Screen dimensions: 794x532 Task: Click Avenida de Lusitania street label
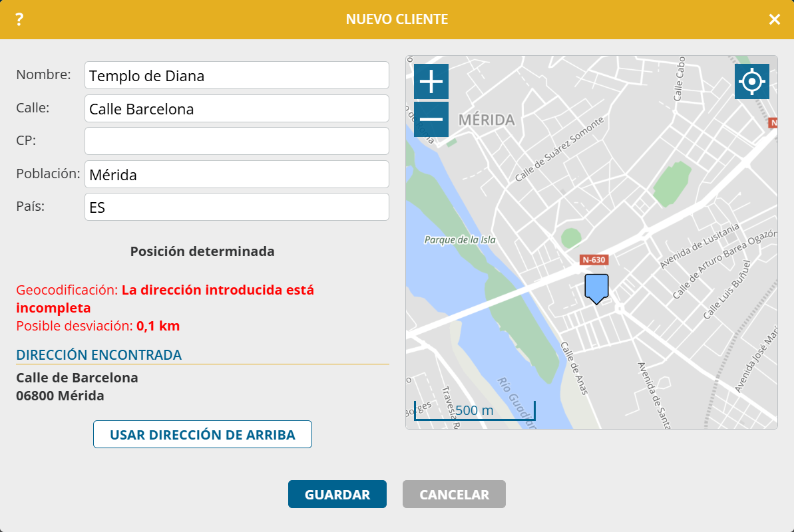699,247
